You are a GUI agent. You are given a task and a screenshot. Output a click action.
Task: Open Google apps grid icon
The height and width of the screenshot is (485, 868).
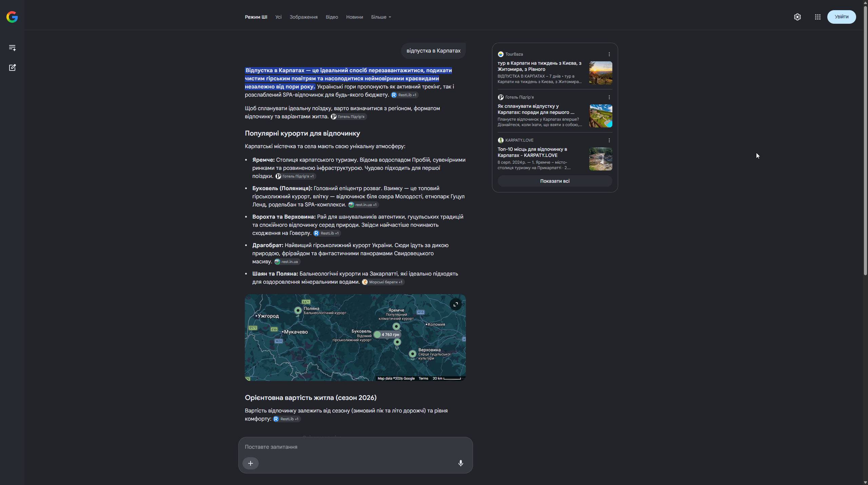click(x=817, y=17)
